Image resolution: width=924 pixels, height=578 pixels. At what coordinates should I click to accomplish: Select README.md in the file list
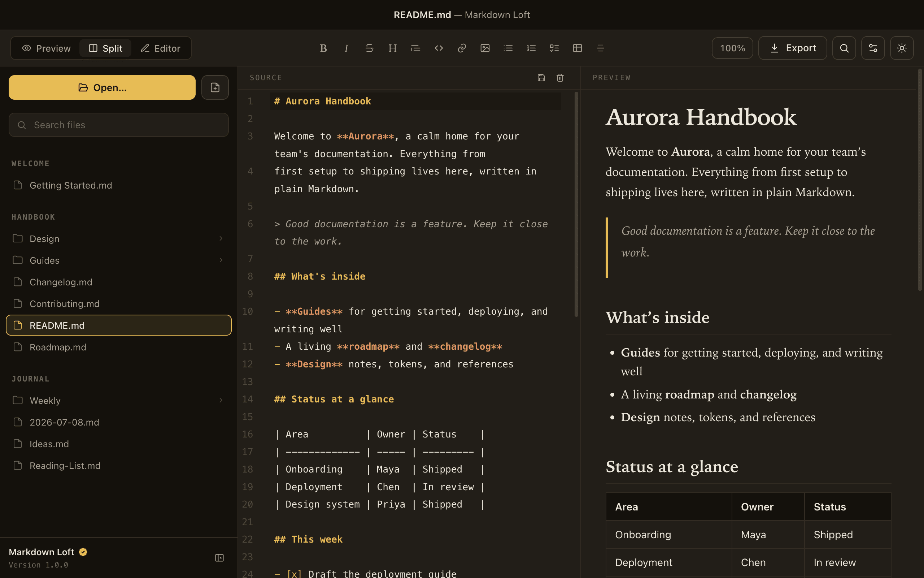(119, 325)
